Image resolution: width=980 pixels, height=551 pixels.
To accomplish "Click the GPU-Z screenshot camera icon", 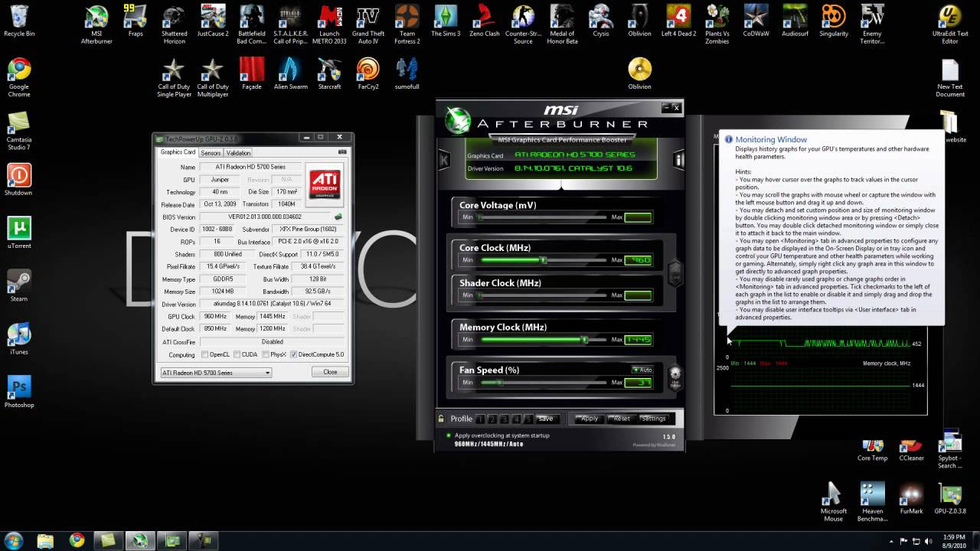I will [342, 152].
